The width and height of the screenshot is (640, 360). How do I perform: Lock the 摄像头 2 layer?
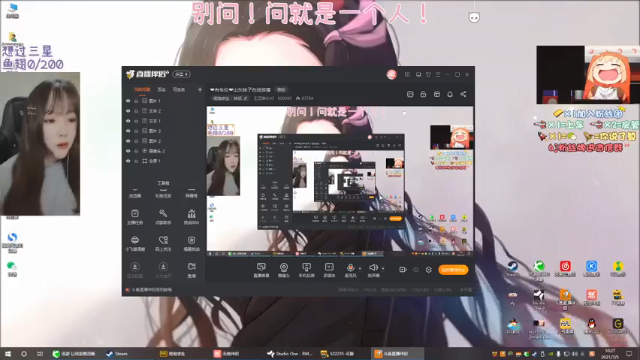136,151
